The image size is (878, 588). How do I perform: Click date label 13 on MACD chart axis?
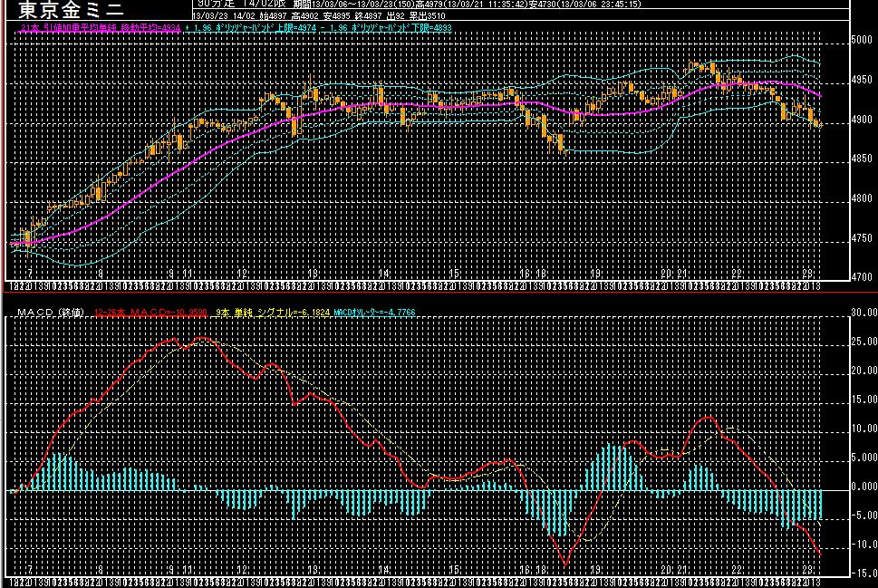(x=313, y=570)
